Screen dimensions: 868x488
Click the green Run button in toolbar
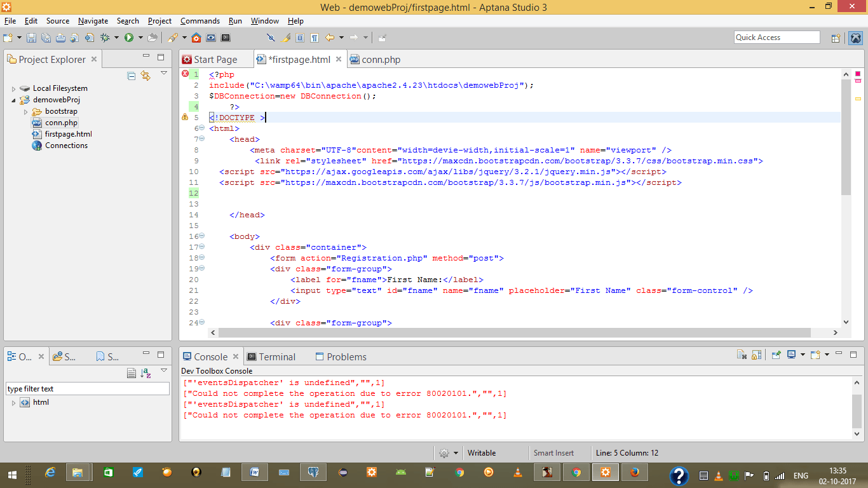coord(129,38)
